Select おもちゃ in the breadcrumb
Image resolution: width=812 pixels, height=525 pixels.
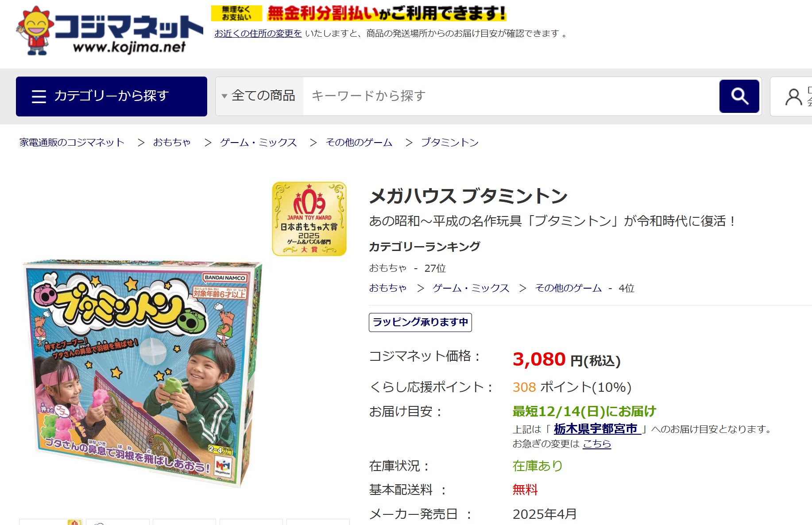point(172,142)
